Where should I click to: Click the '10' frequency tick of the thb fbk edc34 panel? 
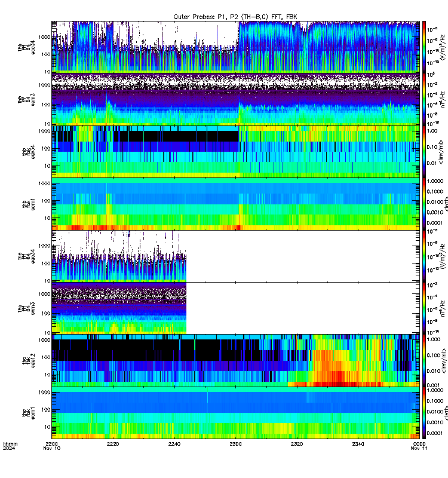[x=48, y=166]
